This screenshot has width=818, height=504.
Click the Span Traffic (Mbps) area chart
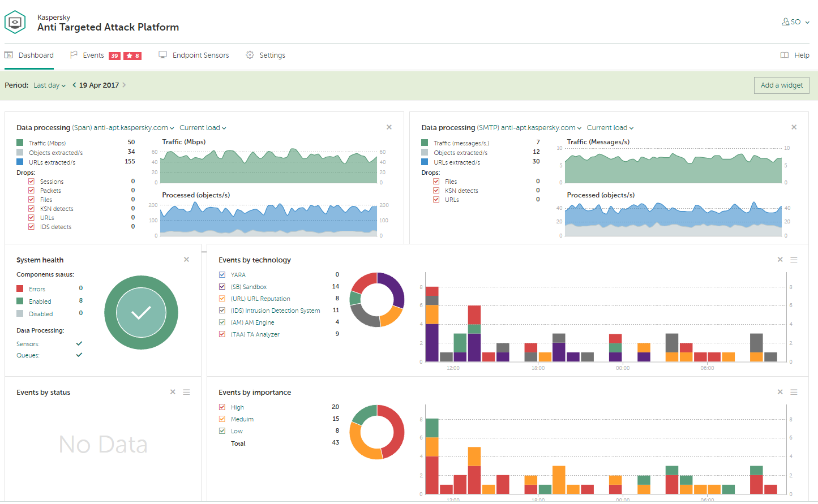tap(269, 166)
